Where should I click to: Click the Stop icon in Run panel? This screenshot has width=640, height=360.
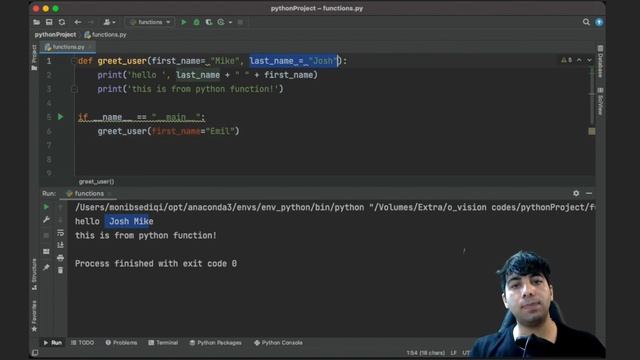[46, 236]
